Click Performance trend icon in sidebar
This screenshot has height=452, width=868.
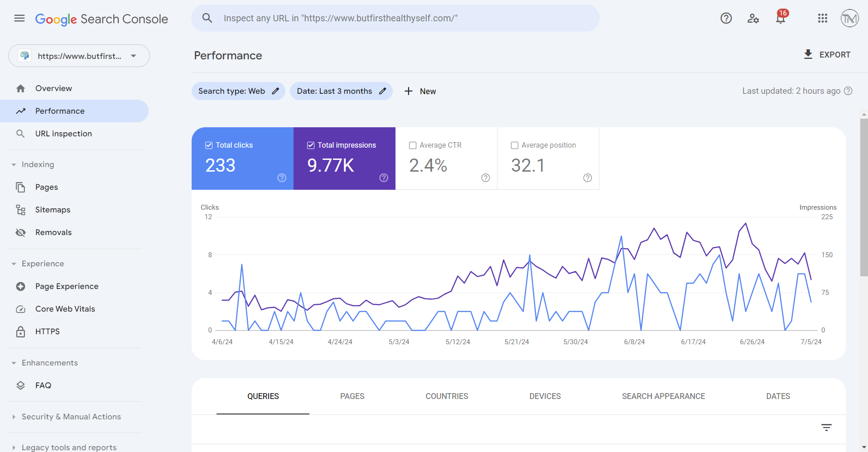[x=20, y=111]
